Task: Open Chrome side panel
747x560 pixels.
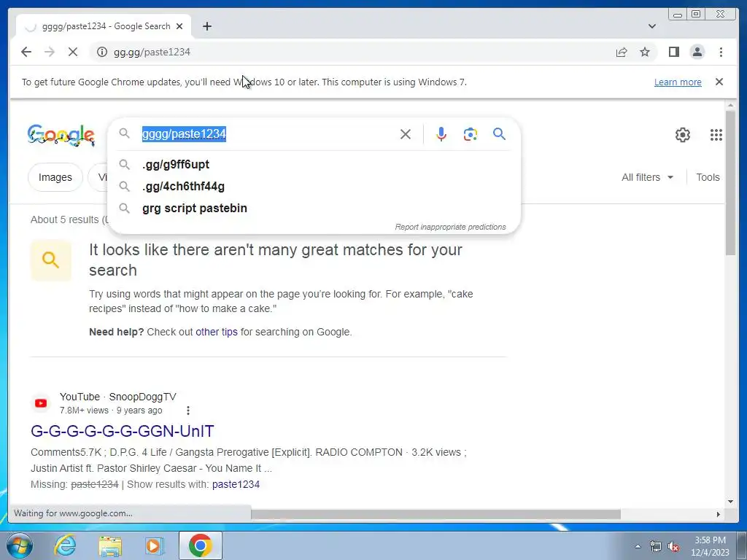Action: click(x=673, y=52)
